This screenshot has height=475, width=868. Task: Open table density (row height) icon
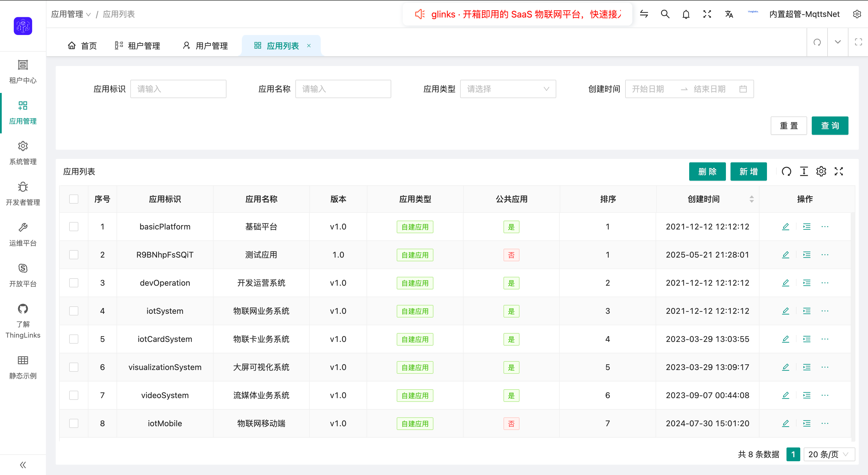point(804,171)
